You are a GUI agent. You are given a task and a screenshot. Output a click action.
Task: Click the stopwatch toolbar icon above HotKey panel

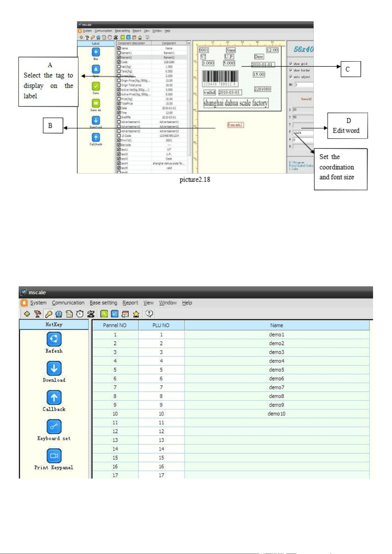(80, 314)
